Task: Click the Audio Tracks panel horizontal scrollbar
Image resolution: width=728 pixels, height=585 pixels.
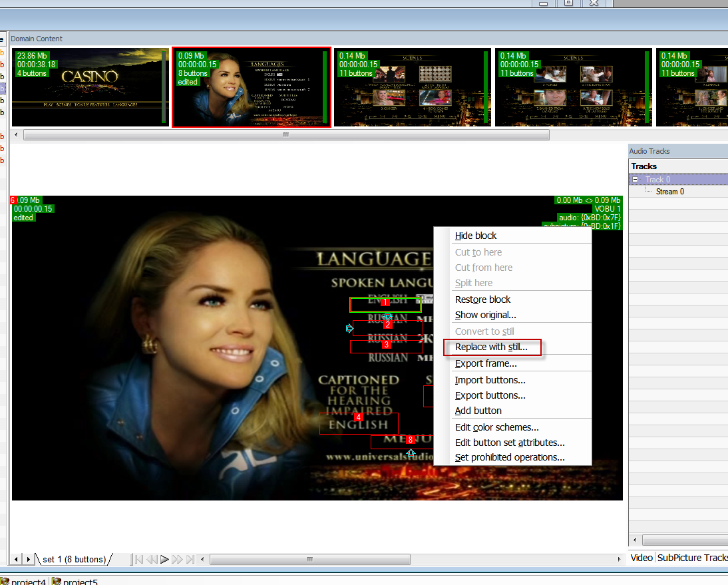Action: [685, 540]
